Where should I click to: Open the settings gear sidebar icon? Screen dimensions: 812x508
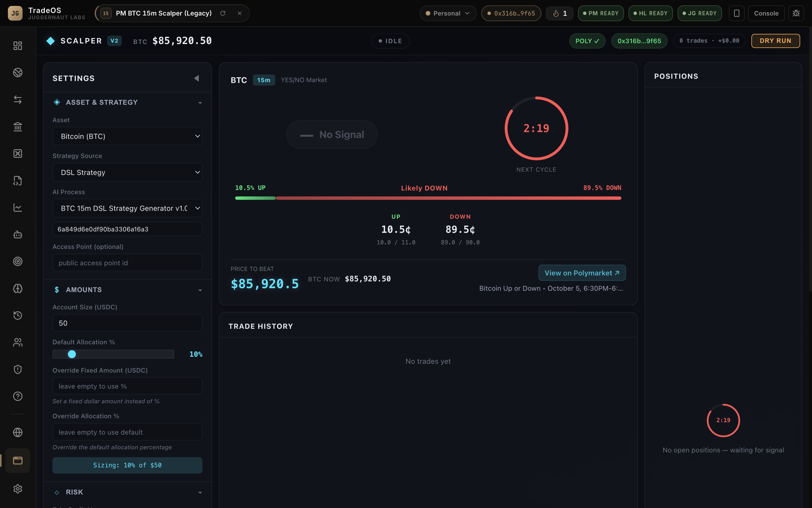[x=17, y=489]
